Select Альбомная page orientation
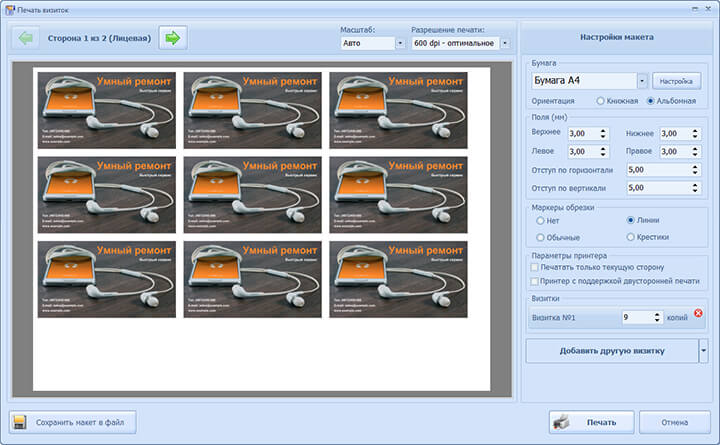 (652, 101)
